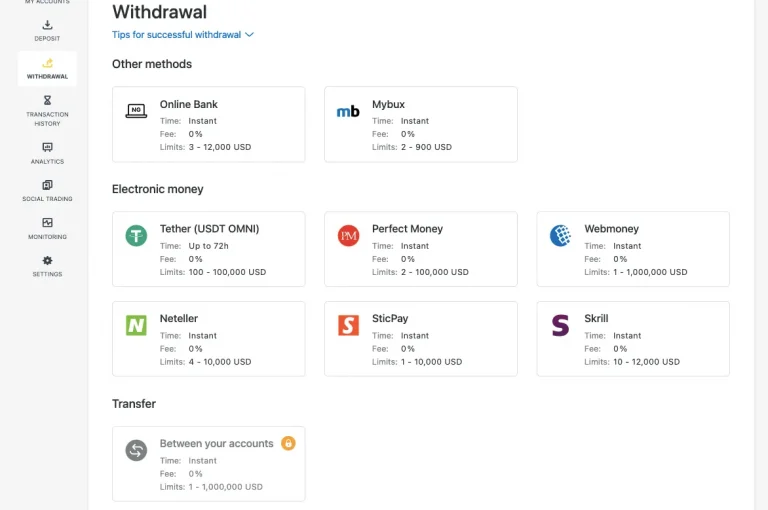Click the Tether USDT green icon
Image resolution: width=768 pixels, height=510 pixels.
[x=136, y=236]
